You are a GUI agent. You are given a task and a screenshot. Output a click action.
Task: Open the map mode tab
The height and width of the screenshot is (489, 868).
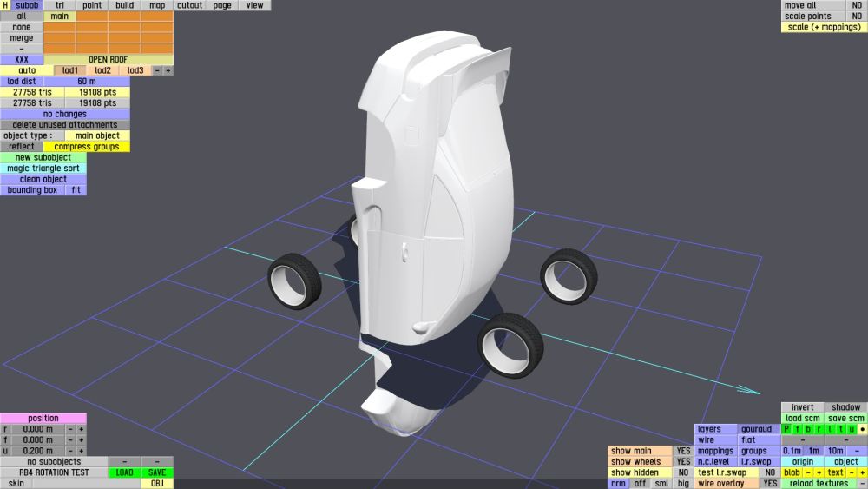click(x=157, y=5)
